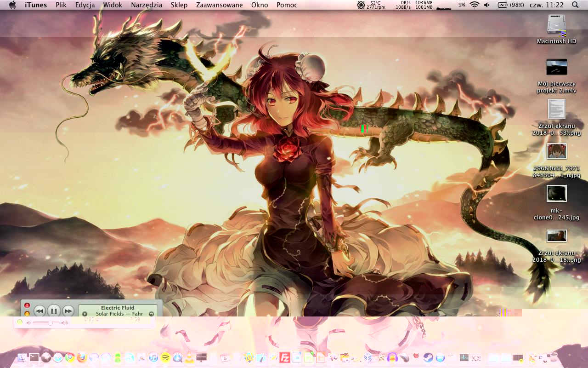The image size is (588, 368).
Task: Open the Narzędzia menu
Action: pos(146,5)
